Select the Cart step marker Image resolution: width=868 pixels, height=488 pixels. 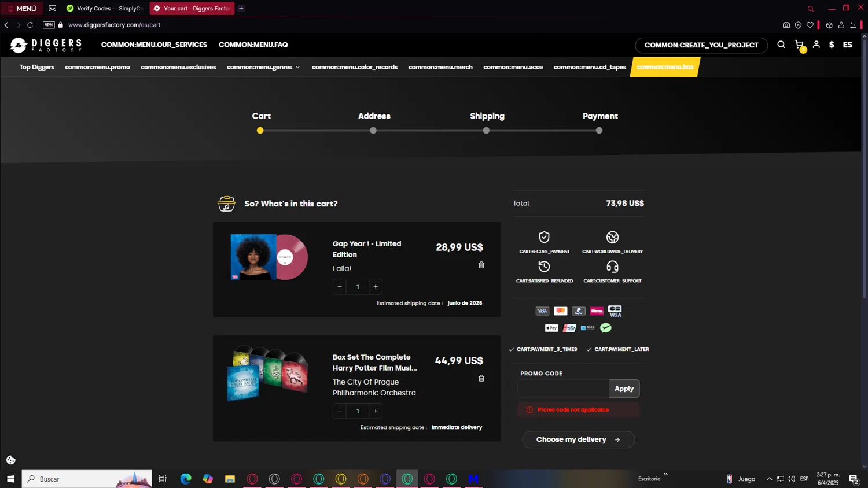(x=260, y=130)
